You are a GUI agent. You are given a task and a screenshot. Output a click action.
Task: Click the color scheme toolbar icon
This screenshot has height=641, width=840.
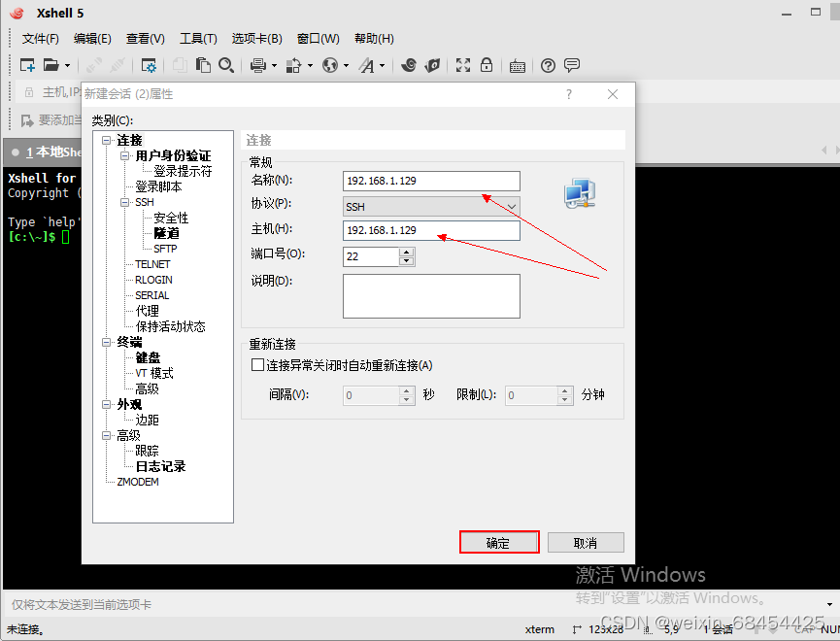[293, 65]
